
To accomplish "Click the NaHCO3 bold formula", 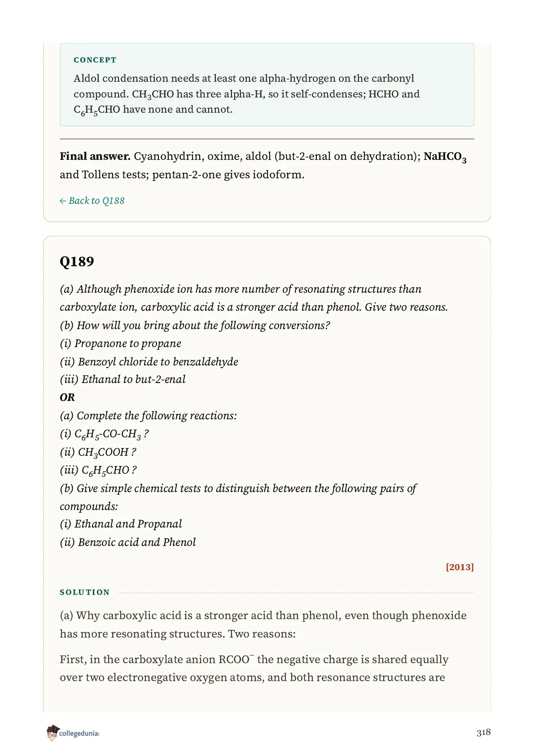I will [x=445, y=157].
